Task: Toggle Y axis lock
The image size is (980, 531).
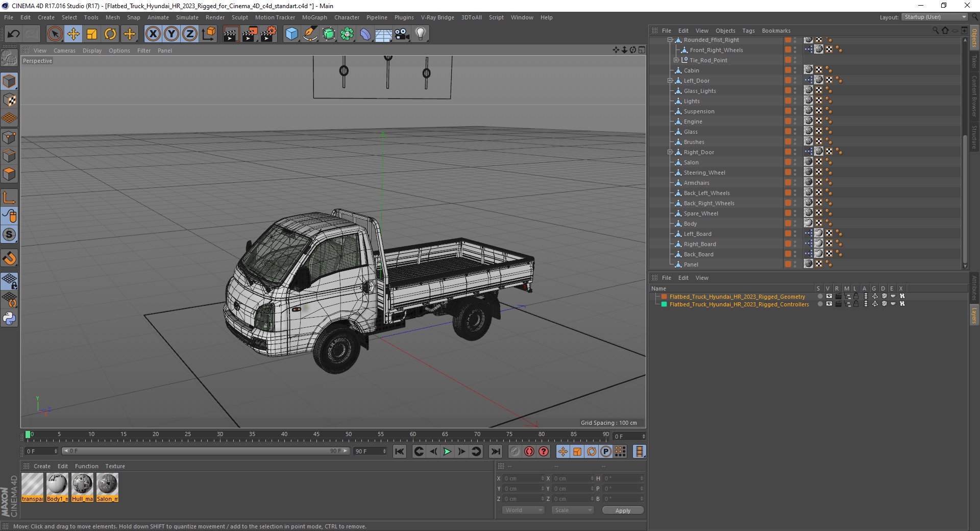Action: point(171,34)
